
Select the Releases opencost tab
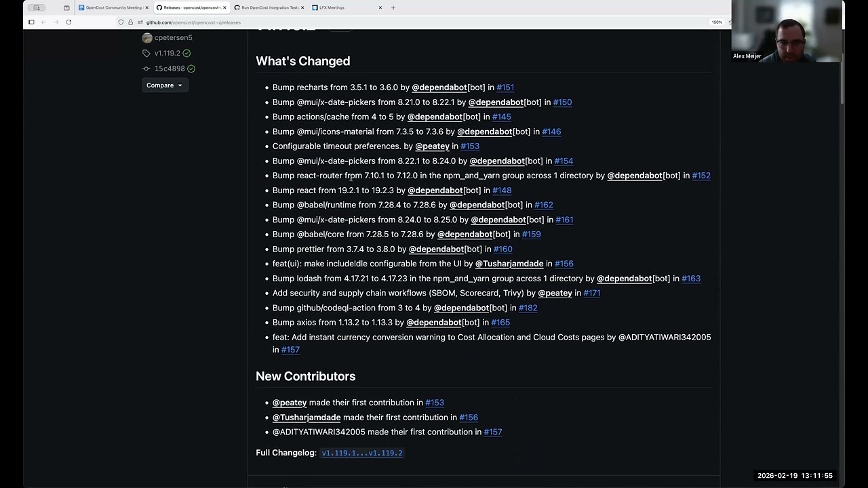click(192, 7)
